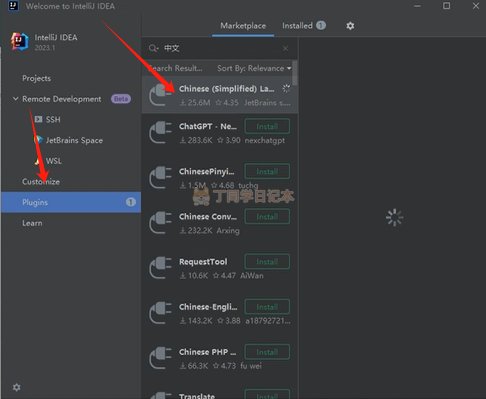486x399 pixels.
Task: Click the plugin list scrollbar
Action: pyautogui.click(x=295, y=73)
